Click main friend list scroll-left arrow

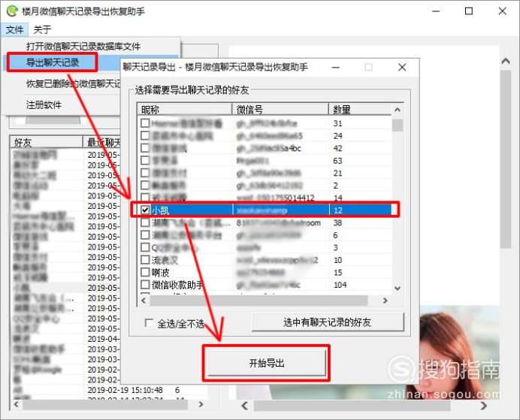tap(17, 404)
